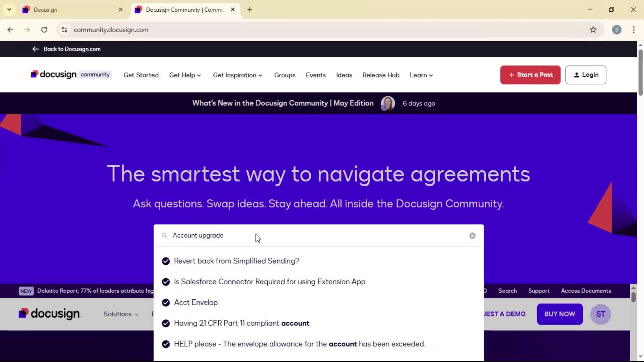The width and height of the screenshot is (644, 362).
Task: Reload the page
Action: [x=44, y=30]
